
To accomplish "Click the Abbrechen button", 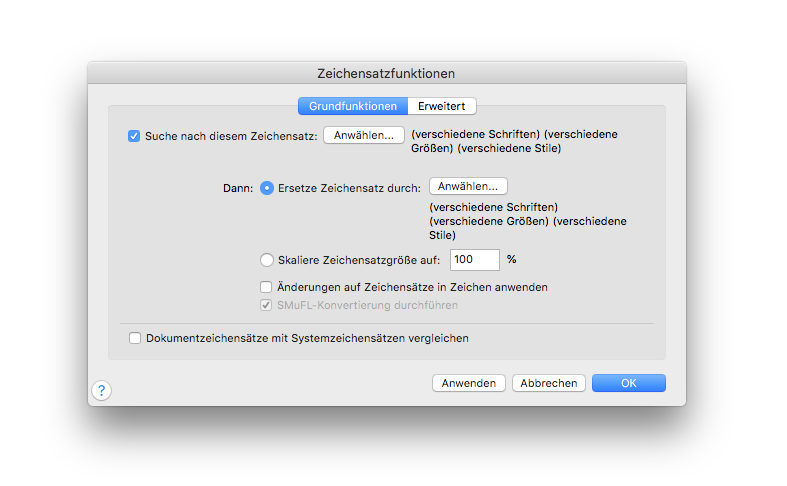I will 549,383.
